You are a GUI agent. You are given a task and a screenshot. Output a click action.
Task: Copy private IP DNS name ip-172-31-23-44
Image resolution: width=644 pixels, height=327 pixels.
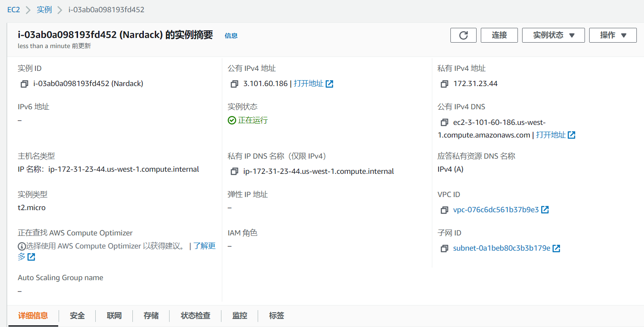coord(234,172)
